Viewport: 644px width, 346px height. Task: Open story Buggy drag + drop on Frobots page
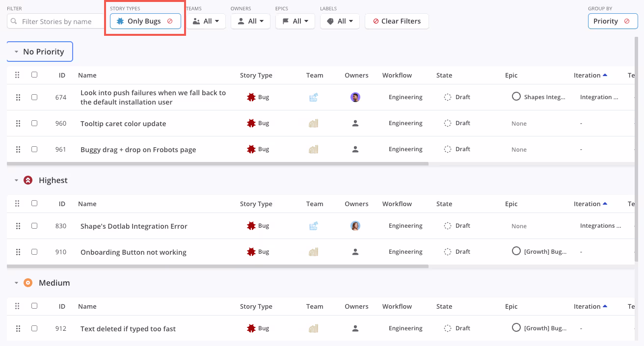click(138, 150)
